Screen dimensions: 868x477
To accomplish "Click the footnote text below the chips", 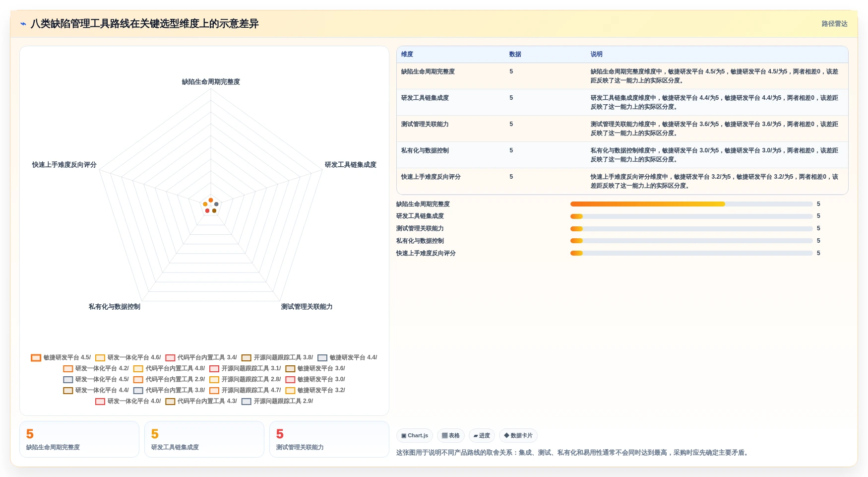I will coord(573,453).
